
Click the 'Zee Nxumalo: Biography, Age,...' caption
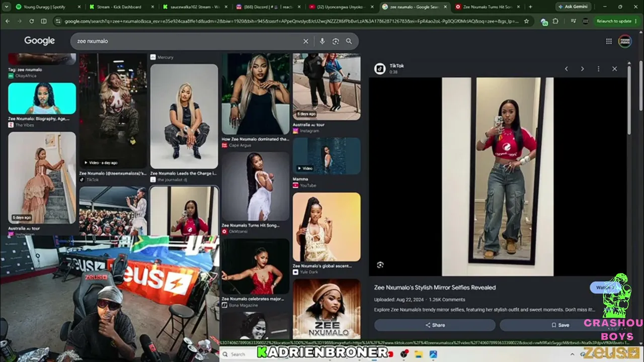tap(39, 119)
